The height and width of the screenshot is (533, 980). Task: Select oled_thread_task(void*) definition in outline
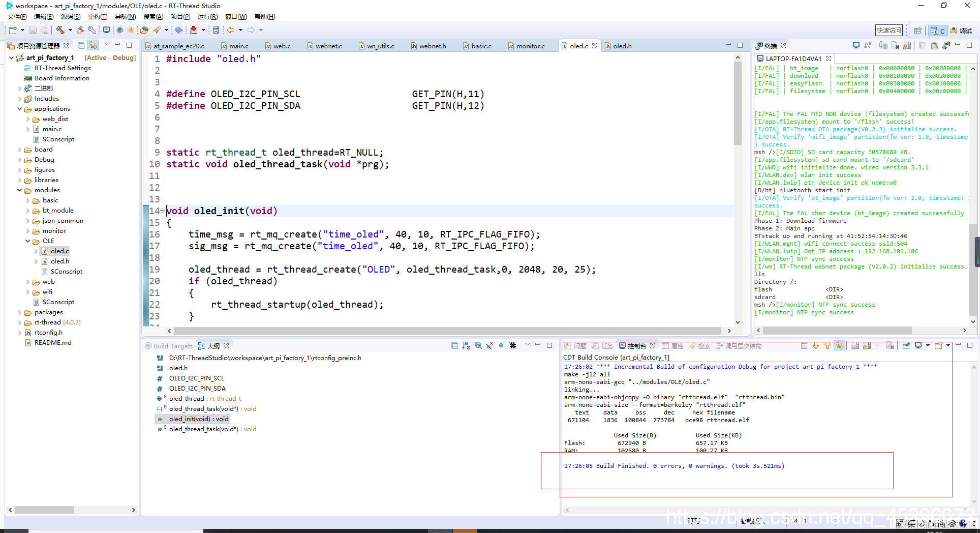(x=212, y=429)
